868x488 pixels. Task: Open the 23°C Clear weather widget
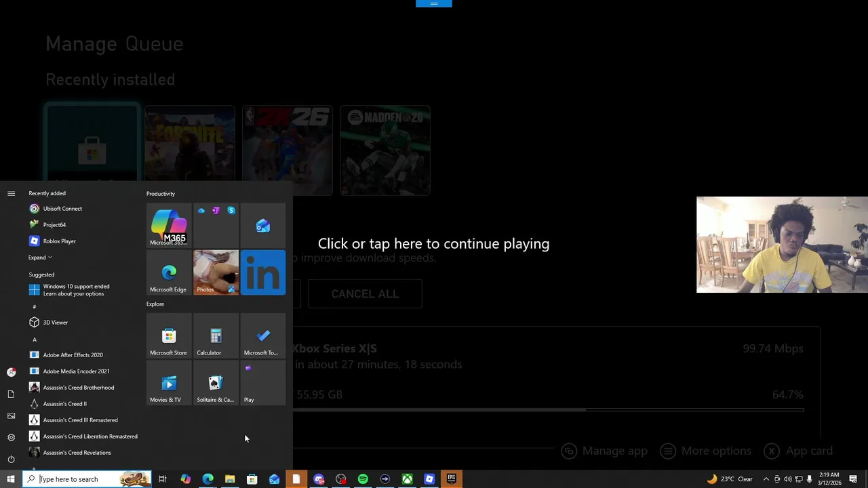pyautogui.click(x=730, y=479)
